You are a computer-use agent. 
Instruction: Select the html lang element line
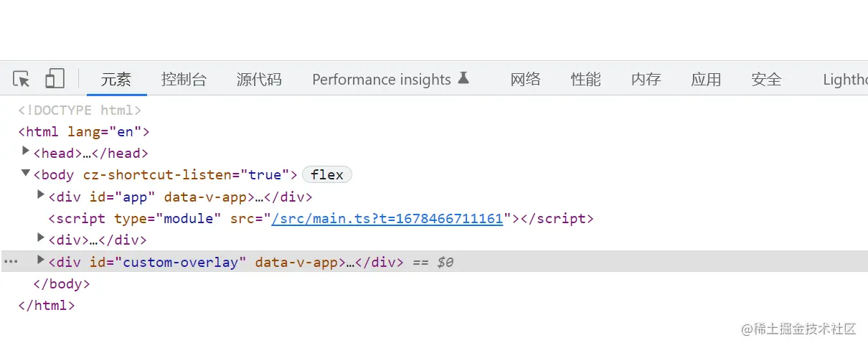pos(84,132)
